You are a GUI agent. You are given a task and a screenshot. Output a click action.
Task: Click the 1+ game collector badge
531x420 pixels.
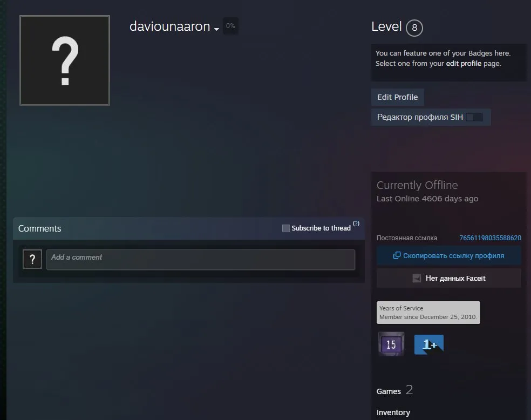(x=428, y=344)
